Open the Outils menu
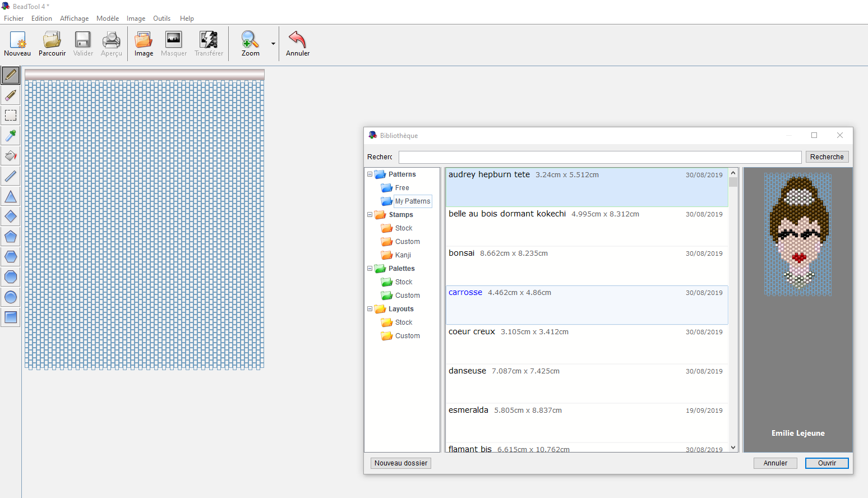The image size is (868, 498). (161, 19)
